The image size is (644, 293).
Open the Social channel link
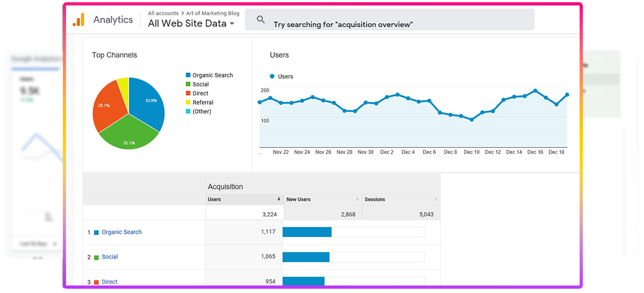pyautogui.click(x=109, y=257)
